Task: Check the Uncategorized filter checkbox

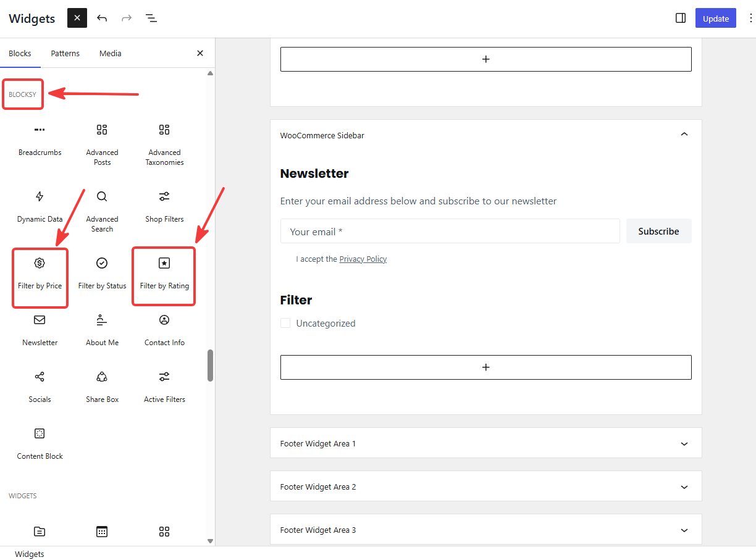Action: (285, 323)
